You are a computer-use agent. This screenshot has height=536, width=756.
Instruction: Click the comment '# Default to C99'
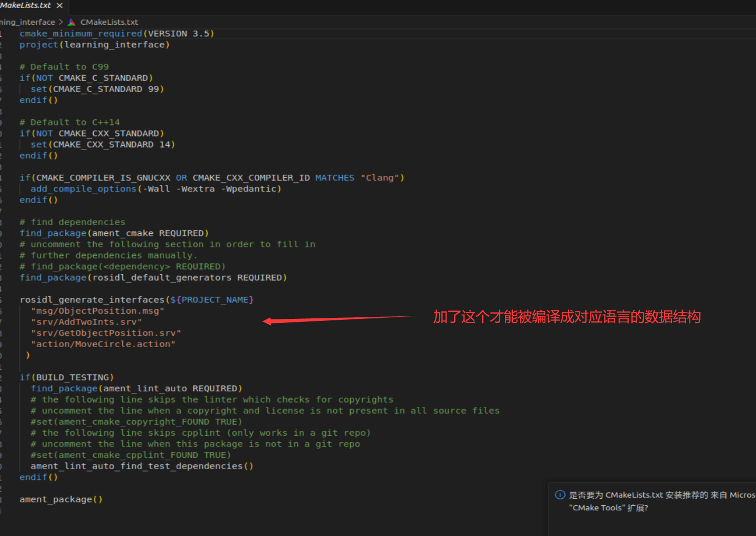pyautogui.click(x=64, y=67)
